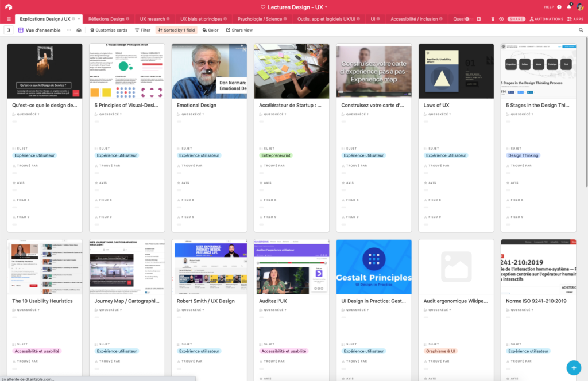
Task: Click the info icon on Explications Design / UX tab
Action: pyautogui.click(x=73, y=19)
